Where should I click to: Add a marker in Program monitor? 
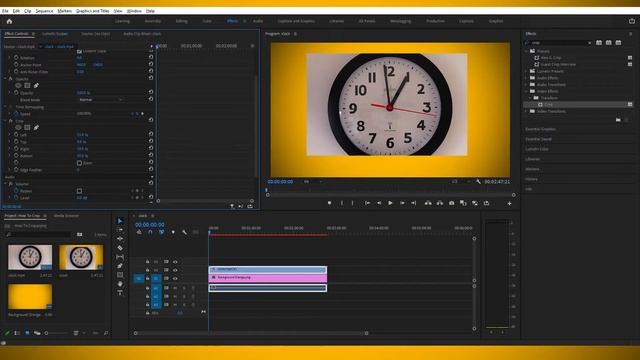329,203
